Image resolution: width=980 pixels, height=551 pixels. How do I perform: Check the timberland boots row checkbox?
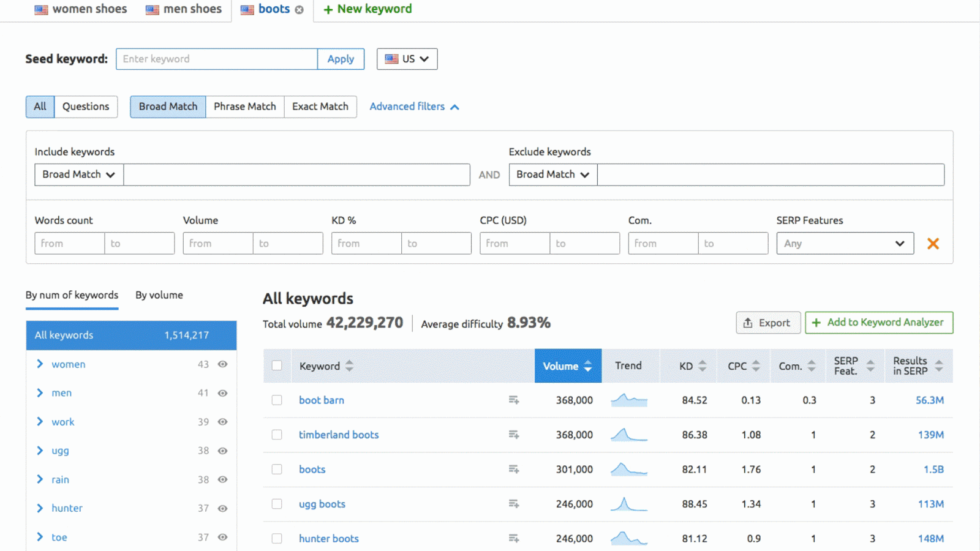coord(277,435)
